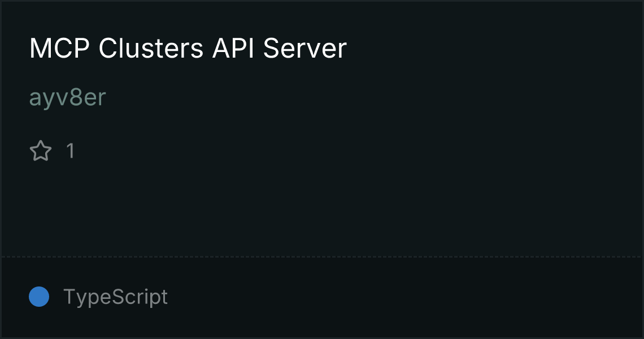Click the star icon to favorite the server
This screenshot has height=339, width=644.
(41, 151)
